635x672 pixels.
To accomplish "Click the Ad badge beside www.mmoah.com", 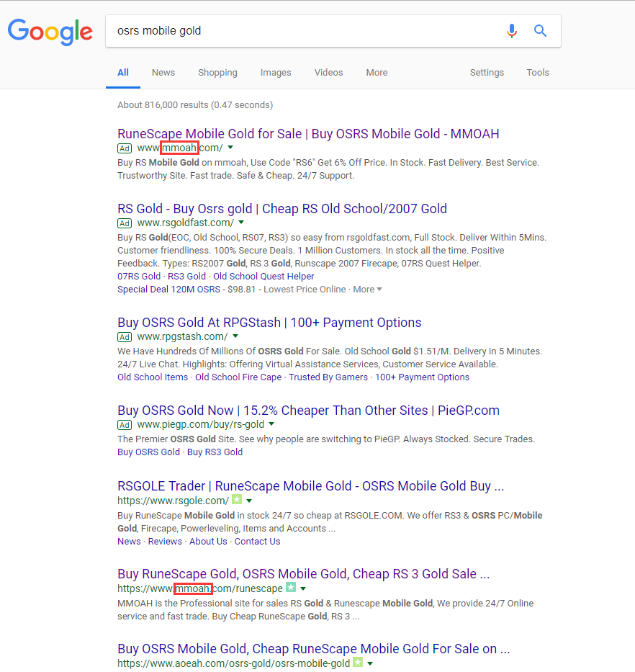I will coord(125,148).
